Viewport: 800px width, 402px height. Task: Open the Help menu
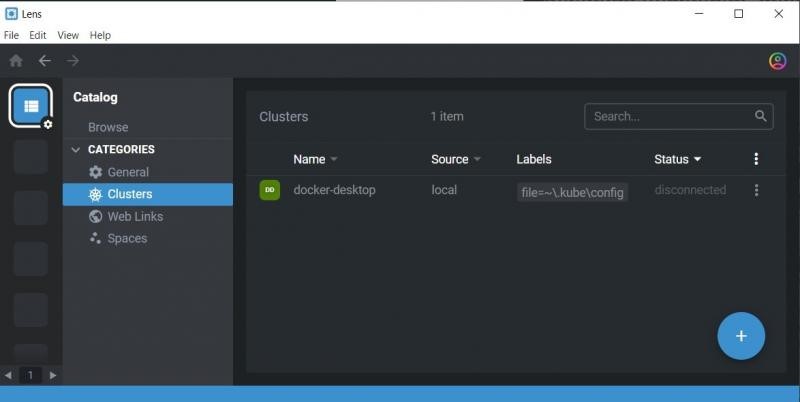click(x=100, y=35)
